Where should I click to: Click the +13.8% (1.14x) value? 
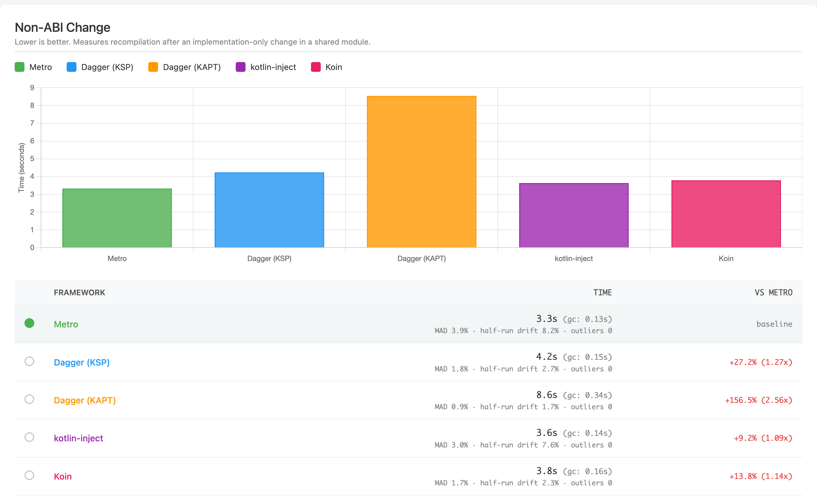click(761, 476)
